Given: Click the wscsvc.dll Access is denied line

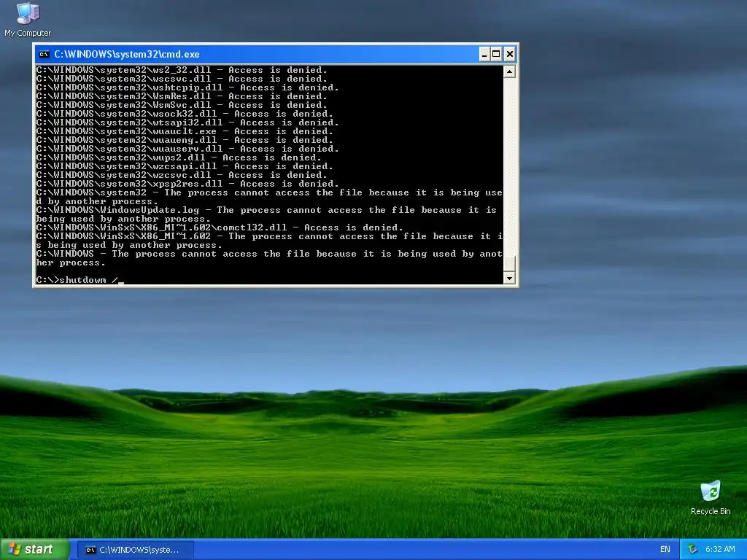Looking at the screenshot, I should (x=182, y=79).
